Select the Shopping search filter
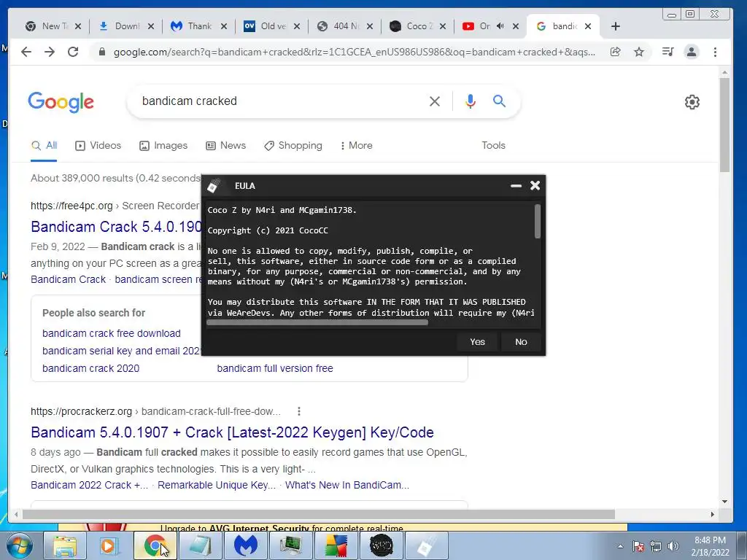 293,145
